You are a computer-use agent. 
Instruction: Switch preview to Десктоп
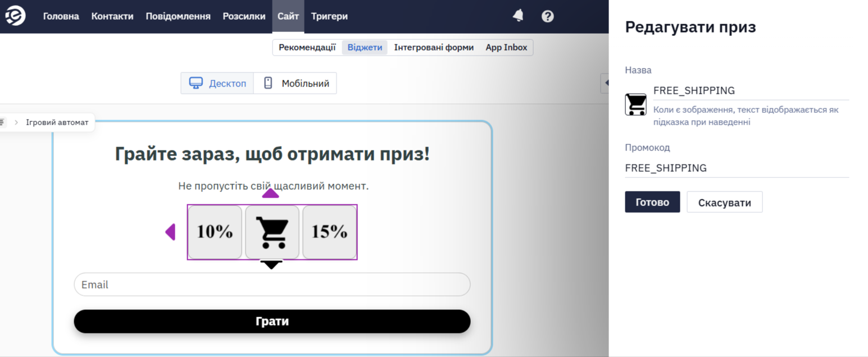click(217, 83)
